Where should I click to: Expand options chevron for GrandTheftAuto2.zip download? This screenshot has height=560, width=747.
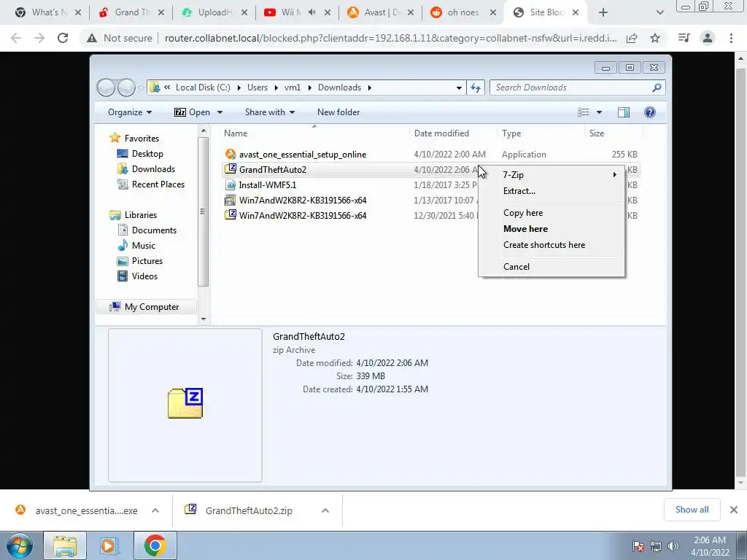click(325, 510)
